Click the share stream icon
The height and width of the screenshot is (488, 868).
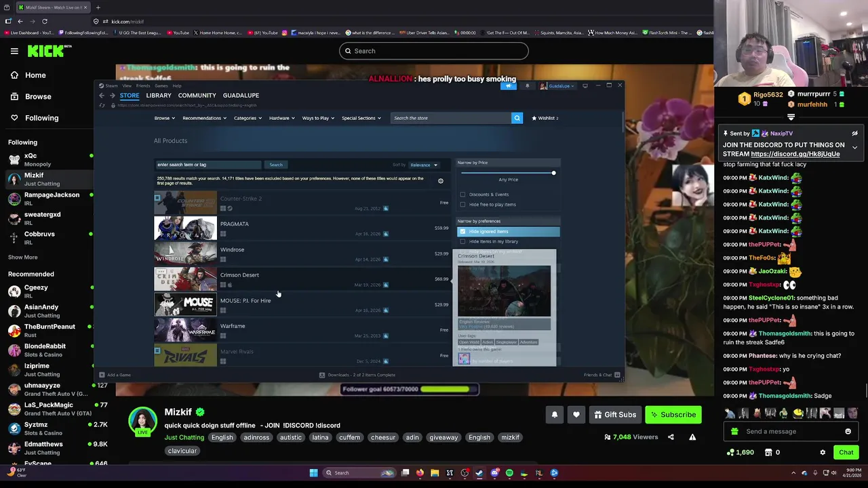tap(671, 437)
